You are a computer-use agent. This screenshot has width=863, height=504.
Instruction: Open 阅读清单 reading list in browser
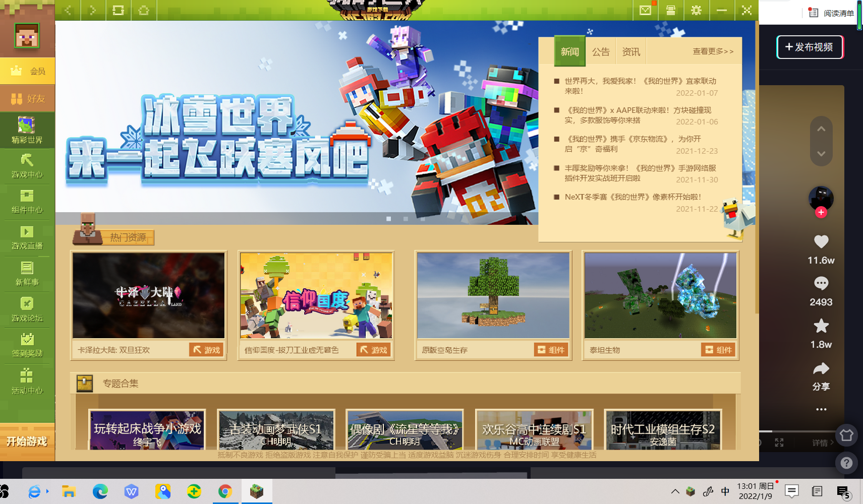click(x=832, y=13)
